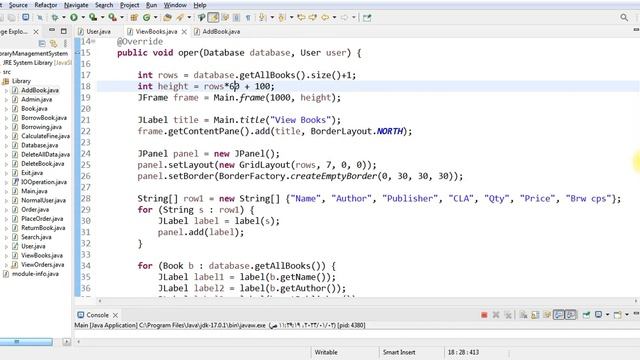Click the New Java Package icon
Viewport: 640px width, 360px height.
pos(134,18)
